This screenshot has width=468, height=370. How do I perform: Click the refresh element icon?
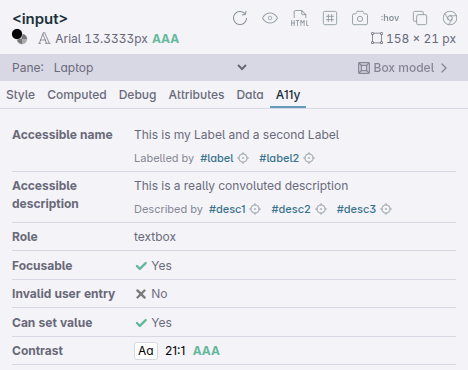240,18
